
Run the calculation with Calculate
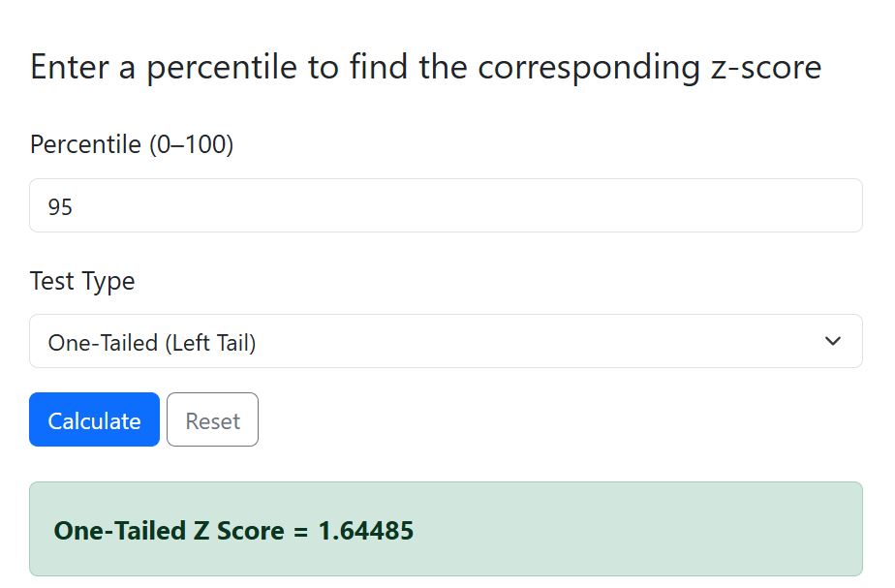pyautogui.click(x=93, y=419)
